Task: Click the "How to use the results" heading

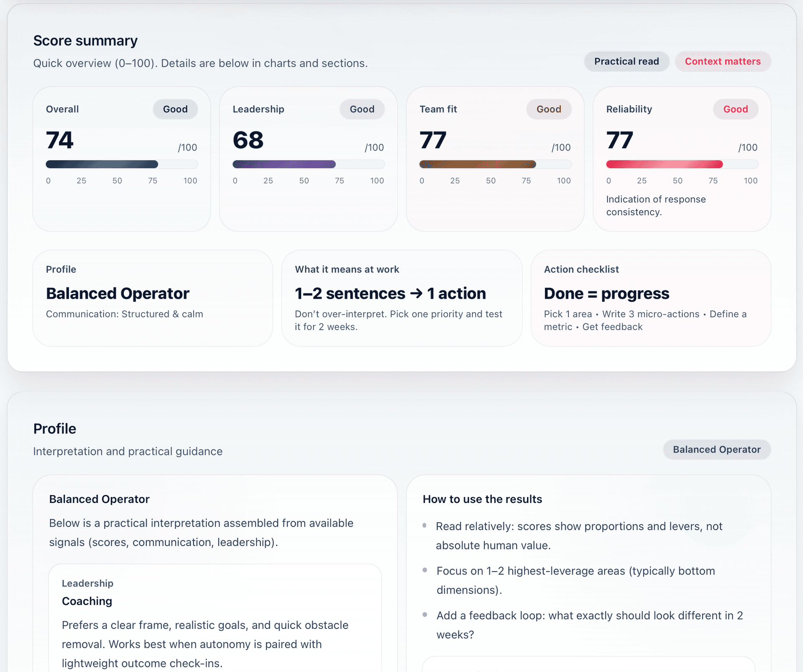Action: coord(482,499)
